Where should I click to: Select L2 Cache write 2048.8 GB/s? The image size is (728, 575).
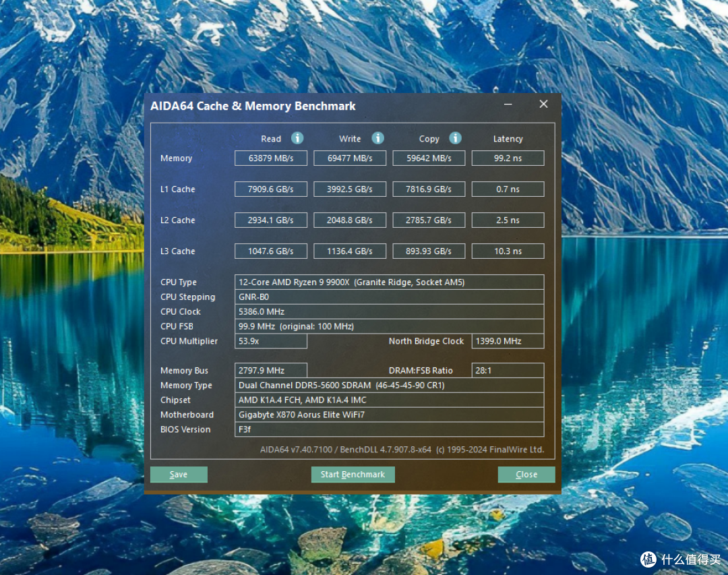(x=350, y=220)
